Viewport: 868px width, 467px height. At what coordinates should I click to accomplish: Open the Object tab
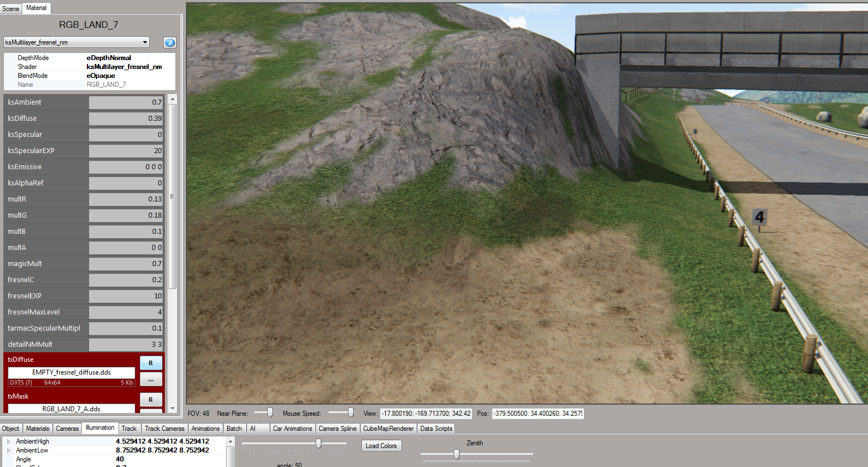point(11,429)
